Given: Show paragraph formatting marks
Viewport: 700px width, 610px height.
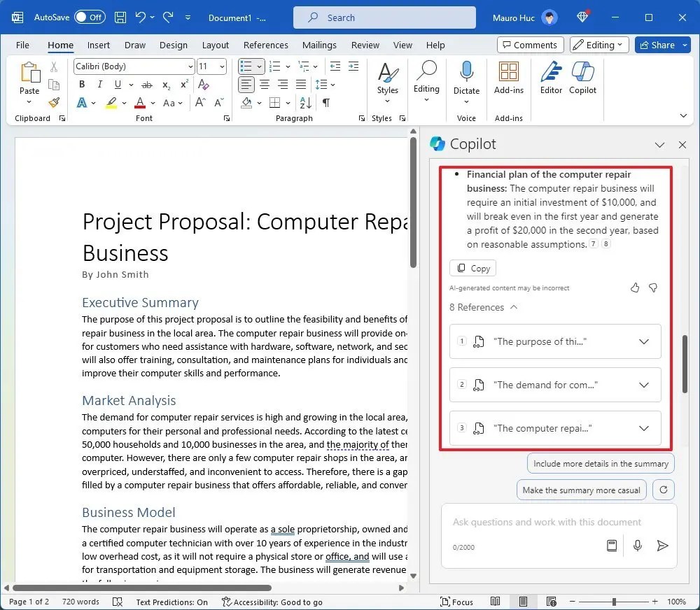Looking at the screenshot, I should coord(326,102).
